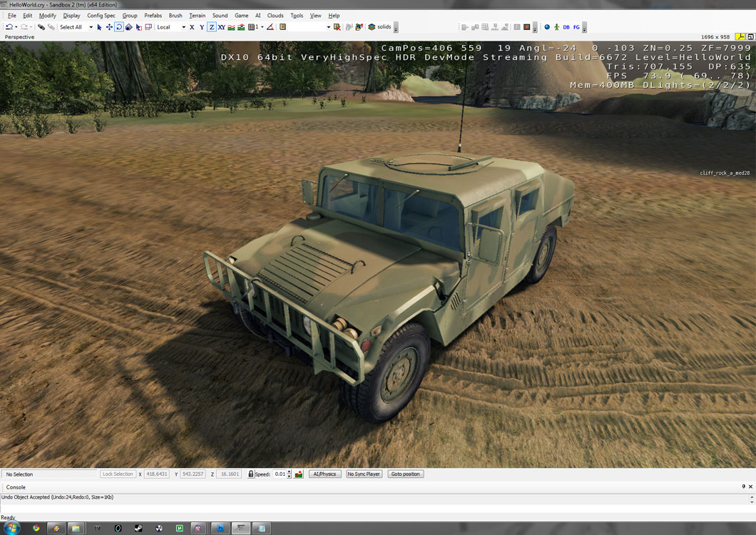This screenshot has width=756, height=535.
Task: Activate the Scale tool
Action: click(128, 27)
